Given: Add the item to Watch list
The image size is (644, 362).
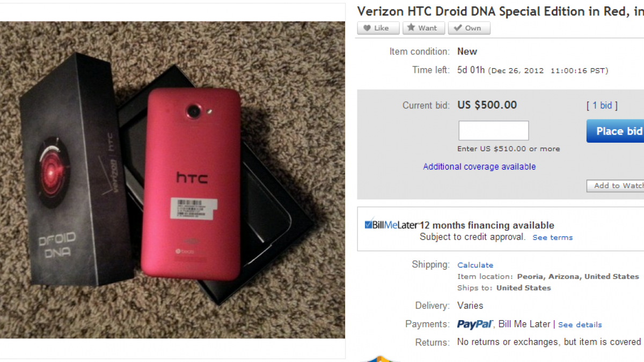Looking at the screenshot, I should (x=617, y=186).
